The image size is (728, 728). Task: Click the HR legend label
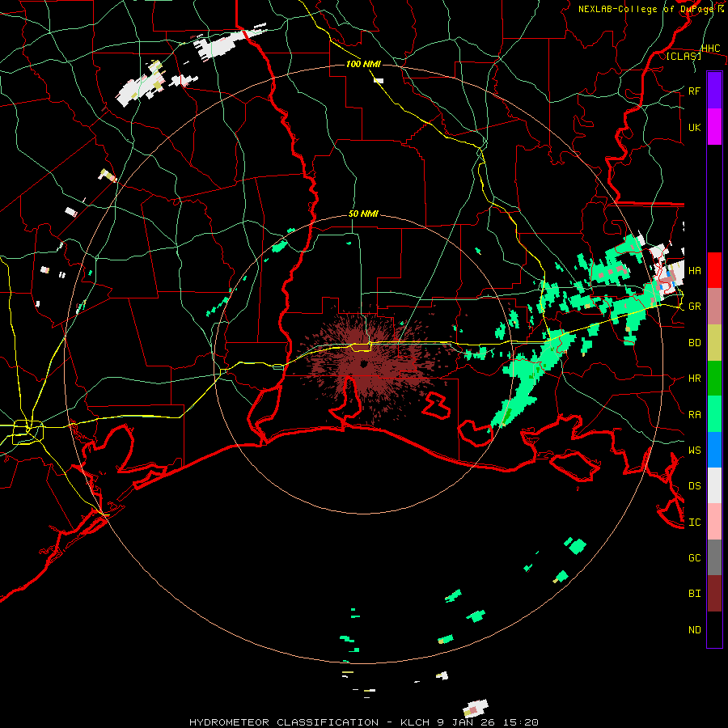[x=694, y=379]
